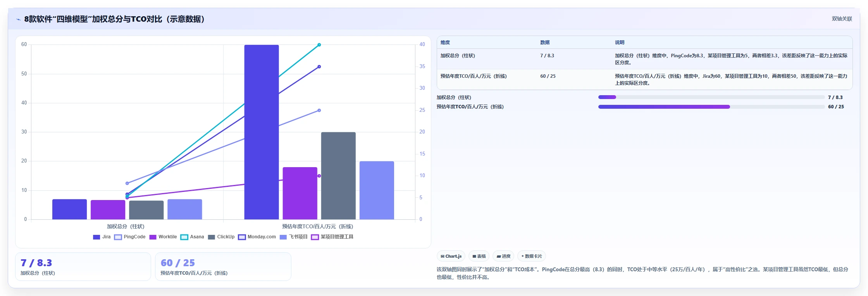Click the Worktile bar in 加权总分 group
This screenshot has width=868, height=296.
(108, 210)
